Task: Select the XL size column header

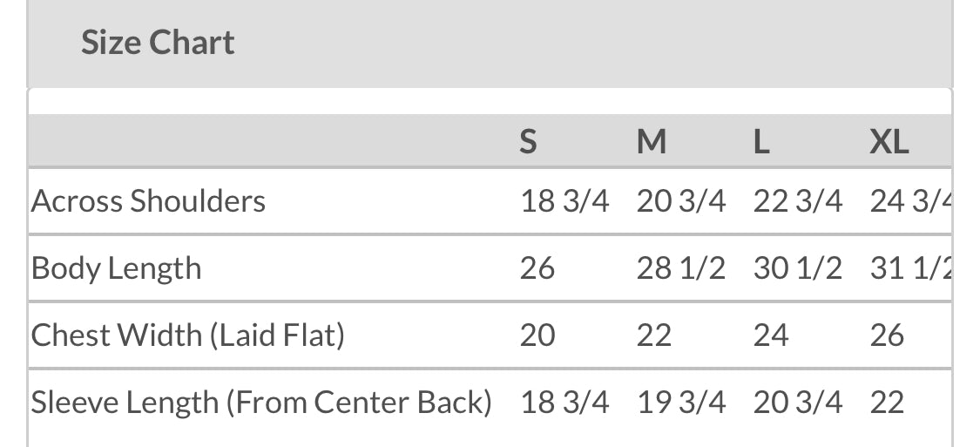Action: coord(889,141)
